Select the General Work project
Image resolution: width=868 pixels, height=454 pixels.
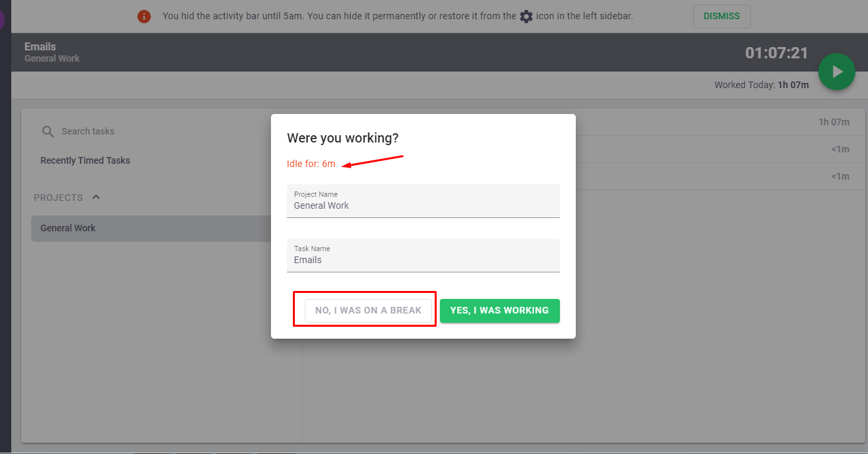tap(151, 228)
